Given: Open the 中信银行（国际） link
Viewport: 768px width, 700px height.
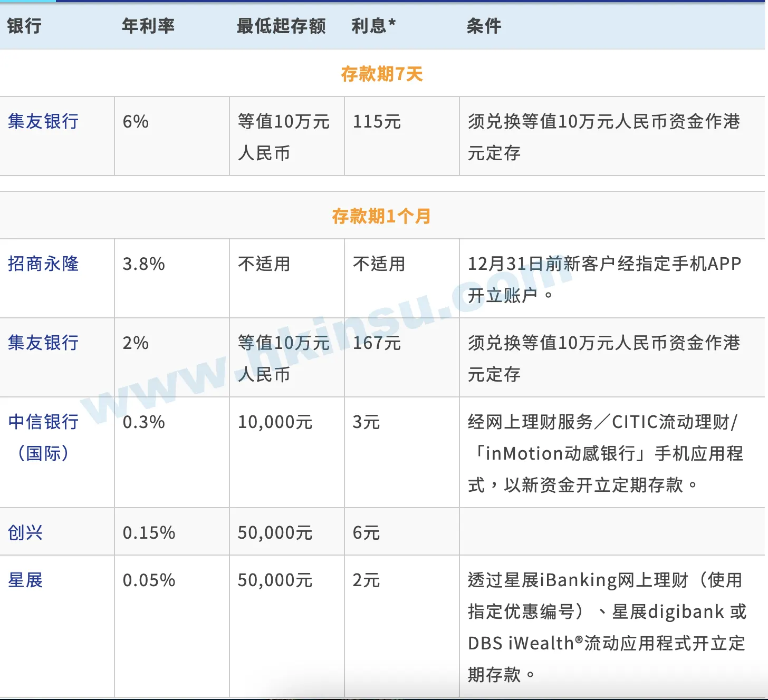Looking at the screenshot, I should click(43, 437).
